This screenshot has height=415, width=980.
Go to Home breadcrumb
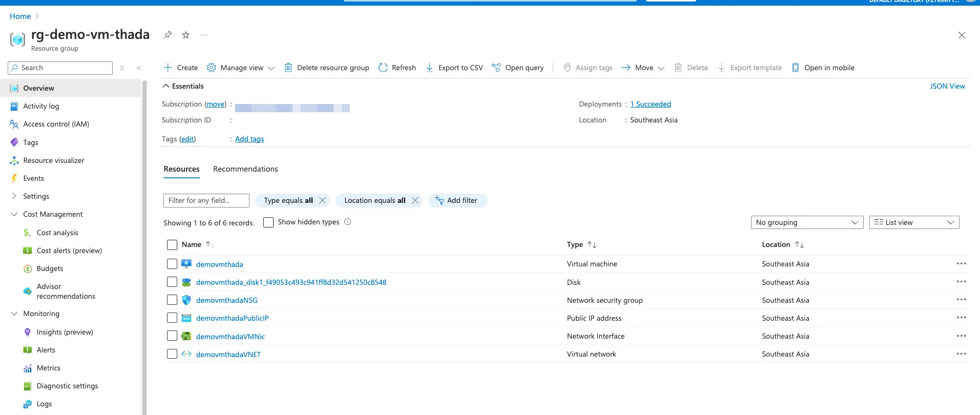[20, 16]
